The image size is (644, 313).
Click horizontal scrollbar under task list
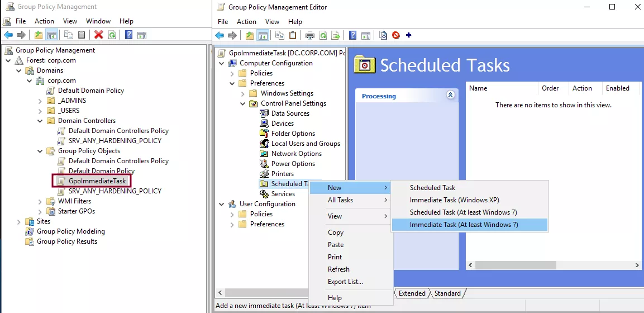pyautogui.click(x=553, y=265)
